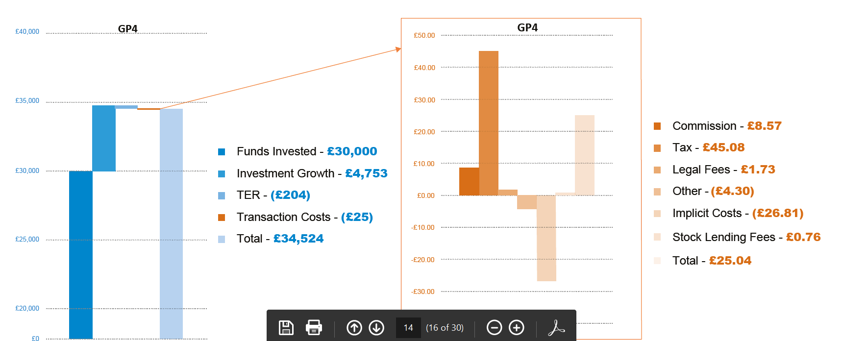Go to next page with down arrow
The height and width of the screenshot is (341, 868).
[376, 327]
